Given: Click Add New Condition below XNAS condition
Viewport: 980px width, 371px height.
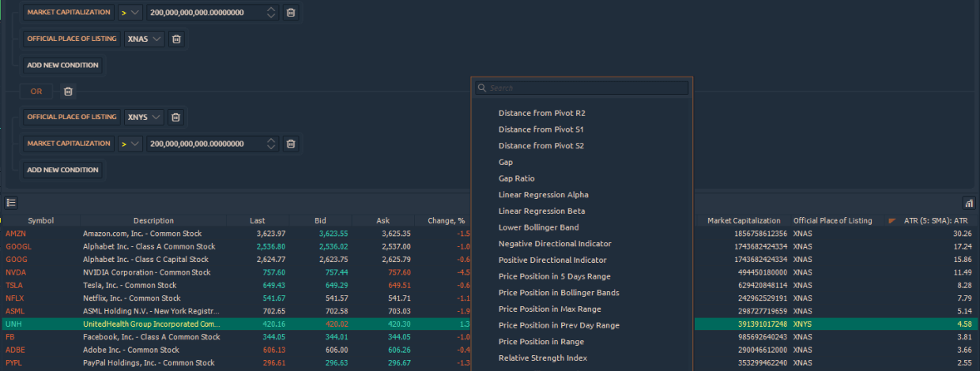Looking at the screenshot, I should tap(62, 65).
